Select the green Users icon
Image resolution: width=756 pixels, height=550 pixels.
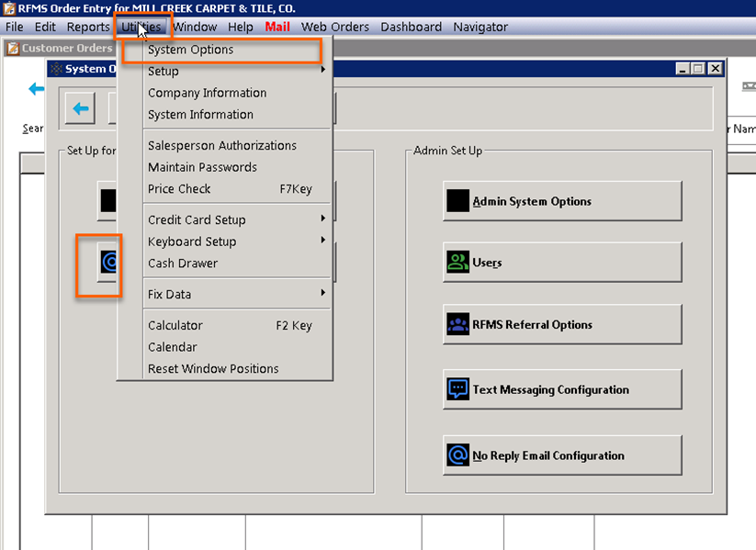point(459,261)
